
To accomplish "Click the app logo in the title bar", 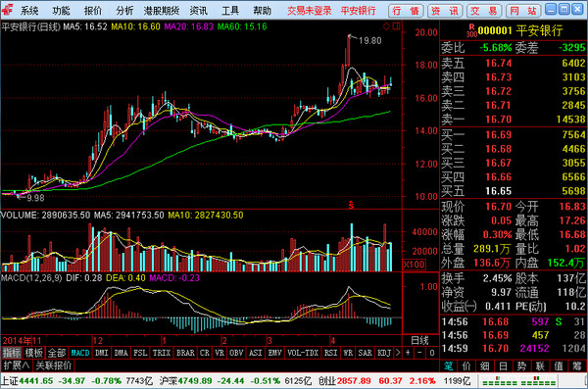I will (8, 10).
